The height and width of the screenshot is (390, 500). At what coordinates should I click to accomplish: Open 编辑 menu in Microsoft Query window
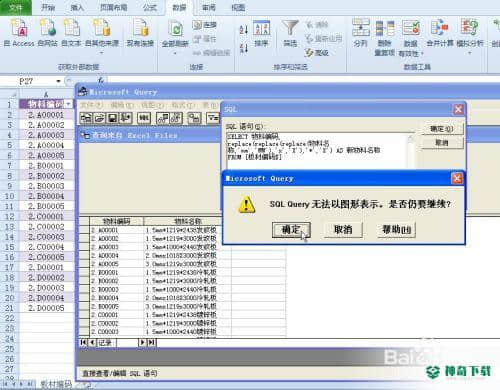[121, 105]
